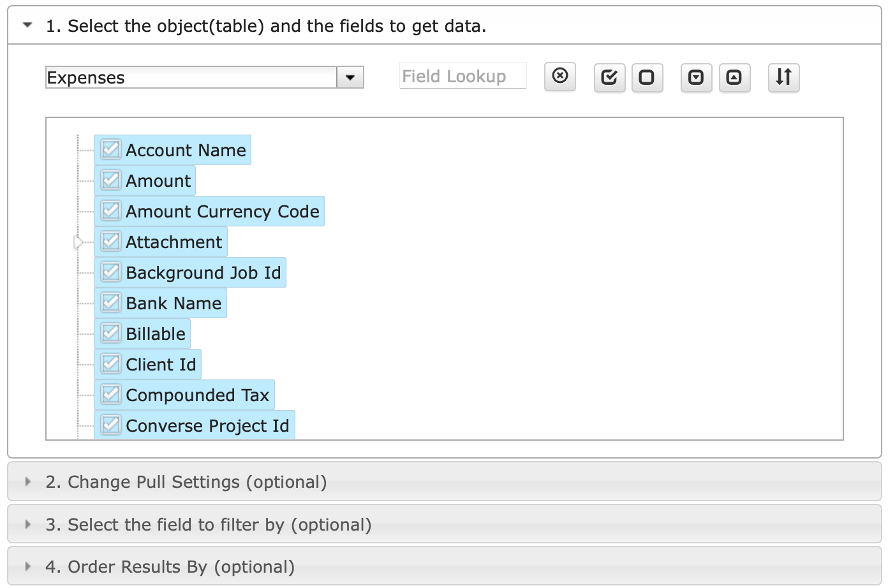Toggle the Amount Currency Code checkbox
The image size is (888, 588).
[x=111, y=211]
